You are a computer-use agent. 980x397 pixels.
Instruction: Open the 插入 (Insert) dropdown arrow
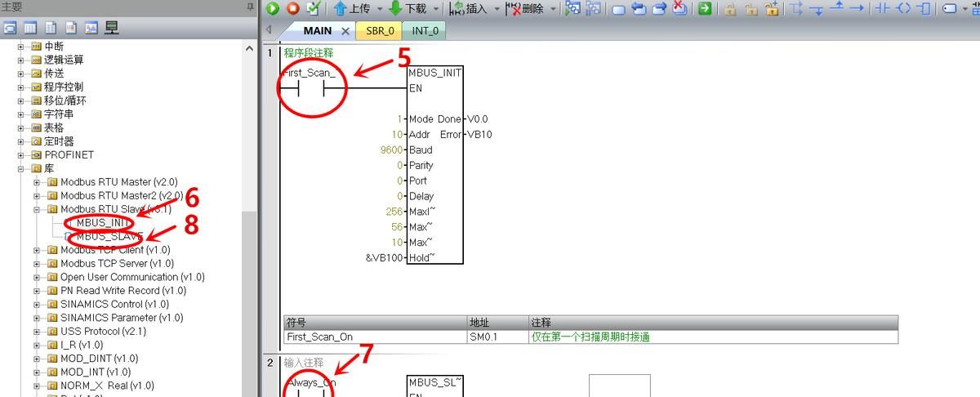pyautogui.click(x=497, y=9)
